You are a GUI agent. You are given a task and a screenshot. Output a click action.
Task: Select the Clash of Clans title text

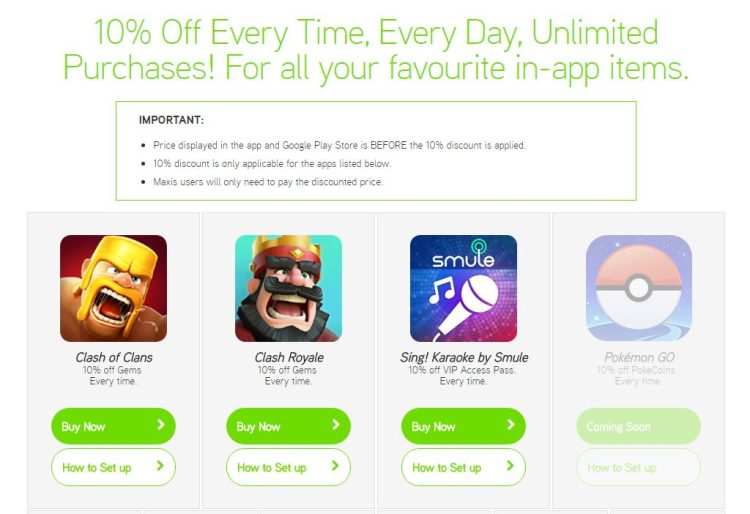114,357
